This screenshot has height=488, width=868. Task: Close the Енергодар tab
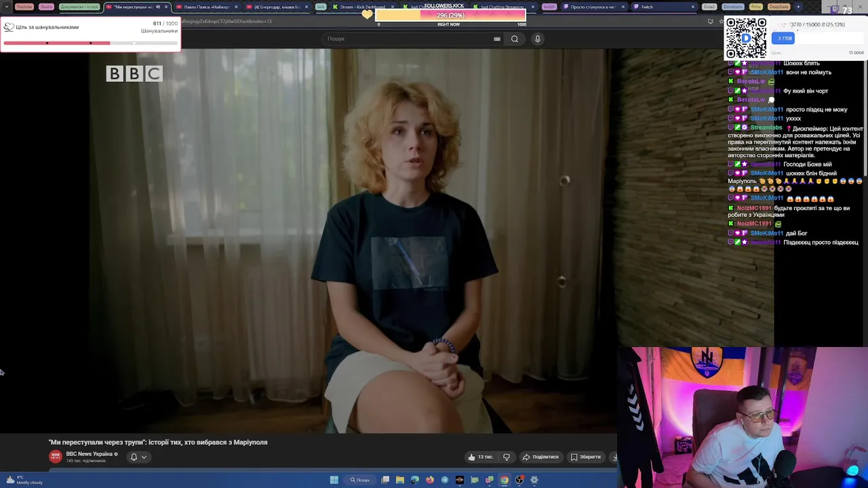[307, 7]
